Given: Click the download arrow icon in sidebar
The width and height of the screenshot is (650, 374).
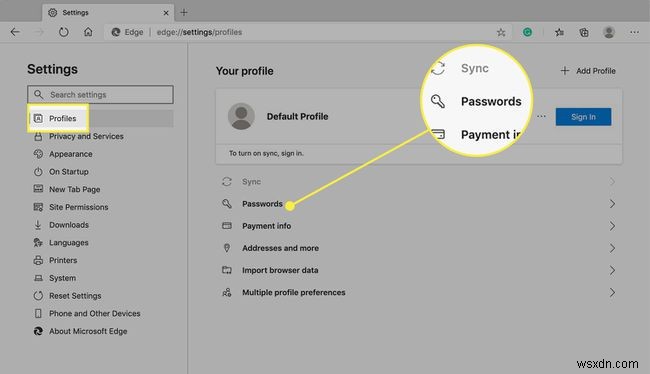Looking at the screenshot, I should point(38,225).
